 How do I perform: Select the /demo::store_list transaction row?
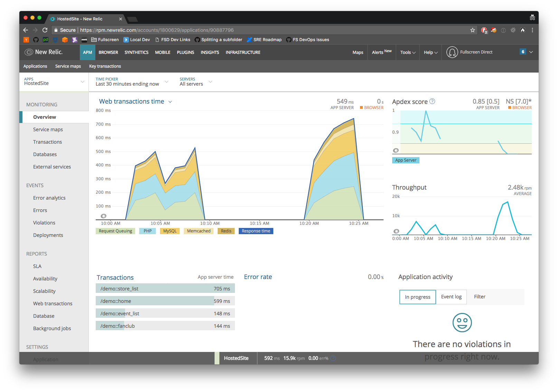(165, 288)
